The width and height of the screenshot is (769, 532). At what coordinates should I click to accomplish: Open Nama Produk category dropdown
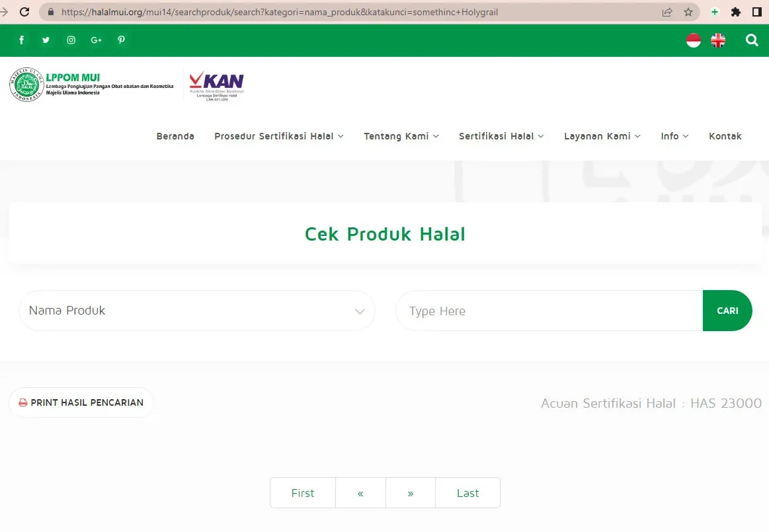[x=196, y=311]
